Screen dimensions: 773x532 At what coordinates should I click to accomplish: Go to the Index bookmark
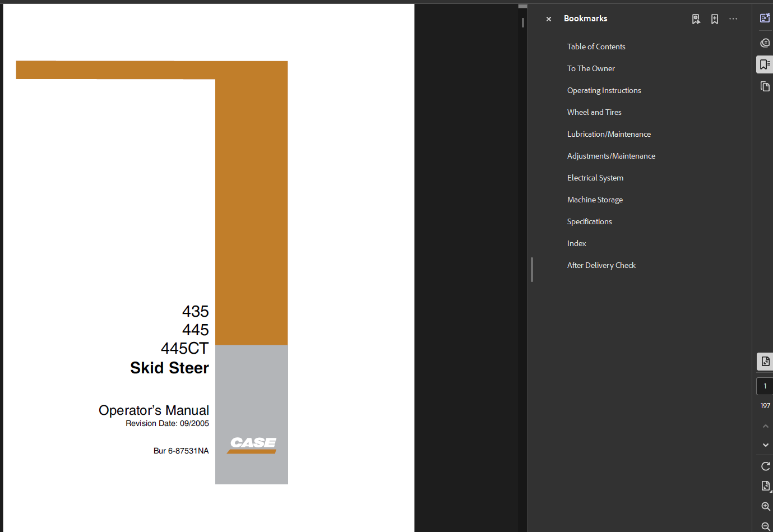coord(576,243)
